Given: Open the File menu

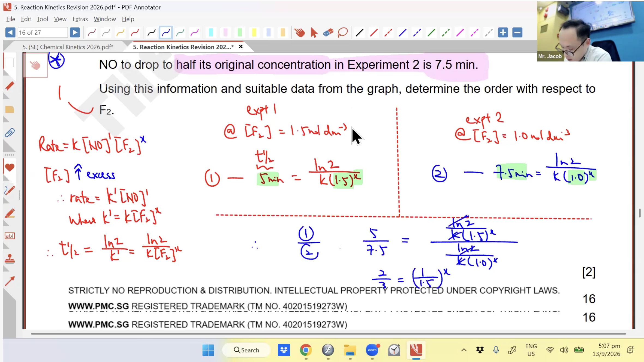Looking at the screenshot, I should [x=11, y=19].
